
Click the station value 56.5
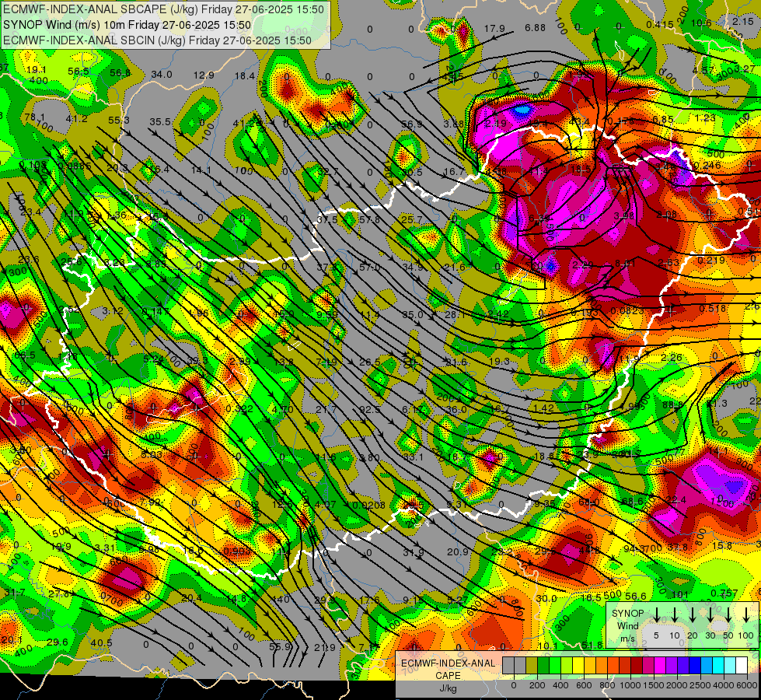click(x=79, y=72)
